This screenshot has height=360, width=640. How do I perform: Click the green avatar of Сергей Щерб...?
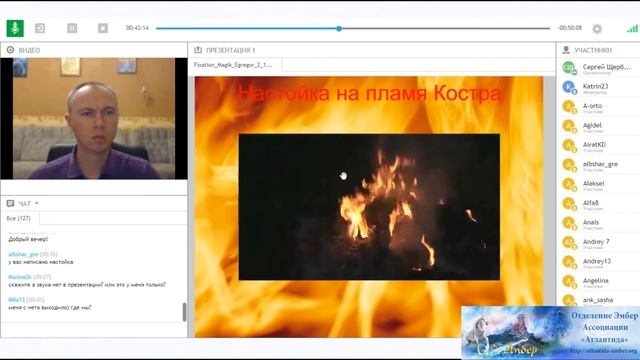(569, 67)
